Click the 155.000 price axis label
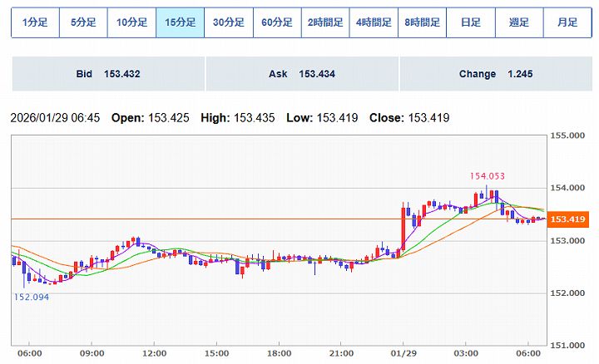Image resolution: width=599 pixels, height=364 pixels. click(x=570, y=135)
